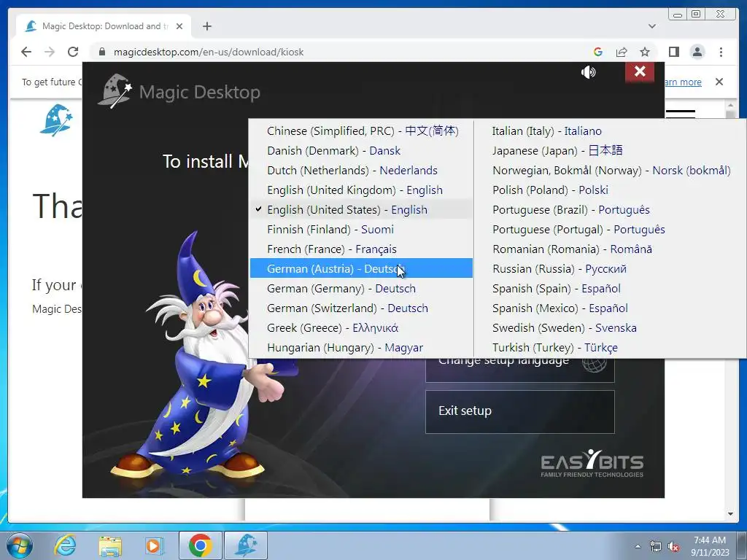Click the Chrome forward arrow
This screenshot has height=560, width=747.
(50, 52)
